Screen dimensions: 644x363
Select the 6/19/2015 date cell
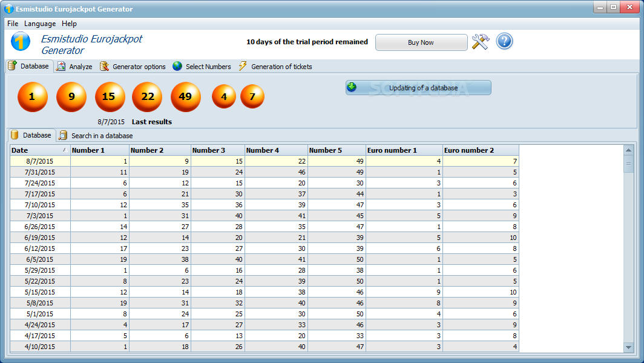pyautogui.click(x=40, y=237)
